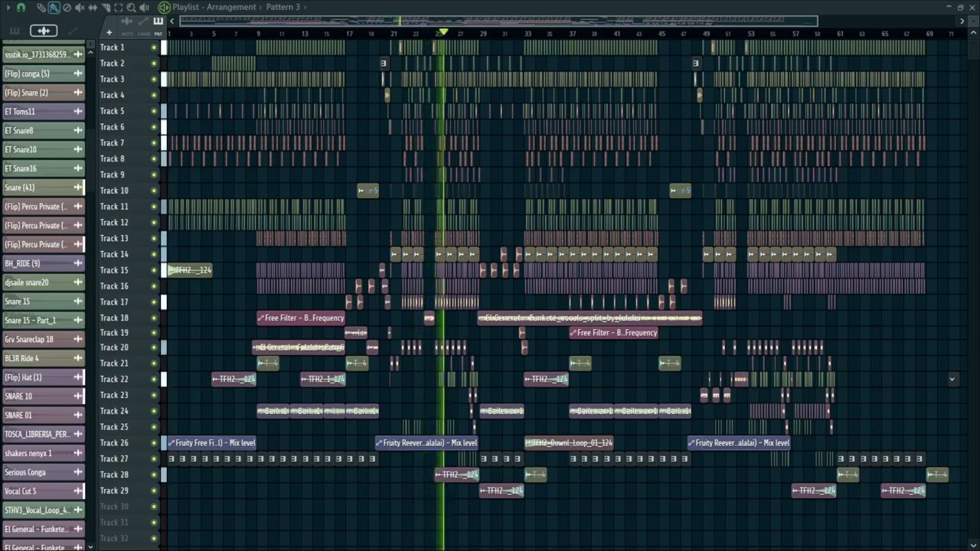Click the waveform icon on SNARE 10
The image size is (980, 551).
(x=77, y=396)
